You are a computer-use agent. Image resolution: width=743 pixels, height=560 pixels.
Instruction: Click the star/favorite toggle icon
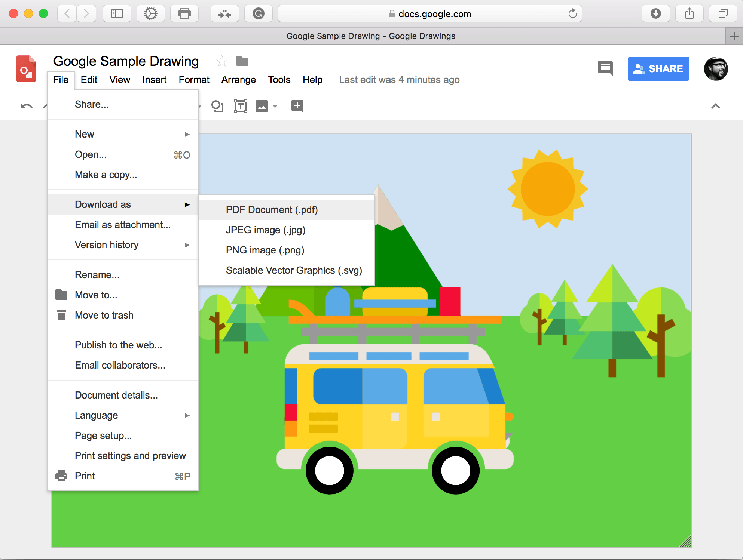click(x=222, y=61)
